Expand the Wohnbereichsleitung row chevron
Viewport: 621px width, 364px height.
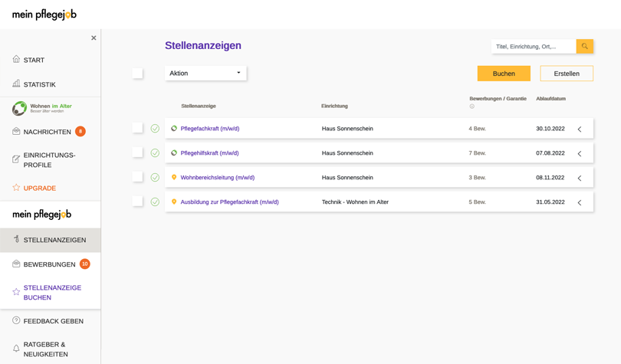click(x=580, y=179)
